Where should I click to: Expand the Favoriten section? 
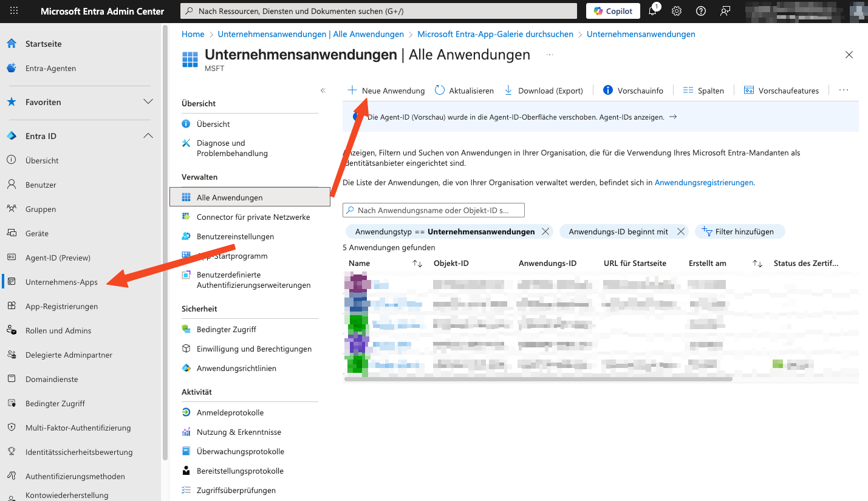tap(148, 103)
